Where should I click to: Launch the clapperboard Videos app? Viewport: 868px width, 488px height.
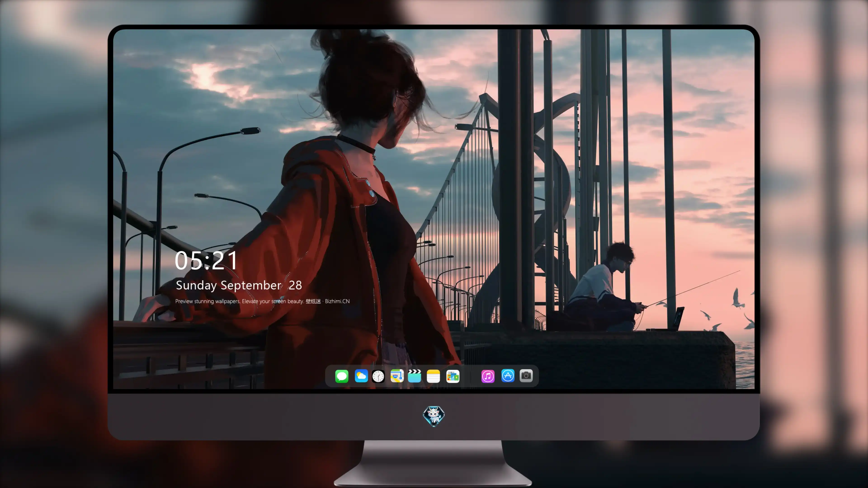[415, 376]
